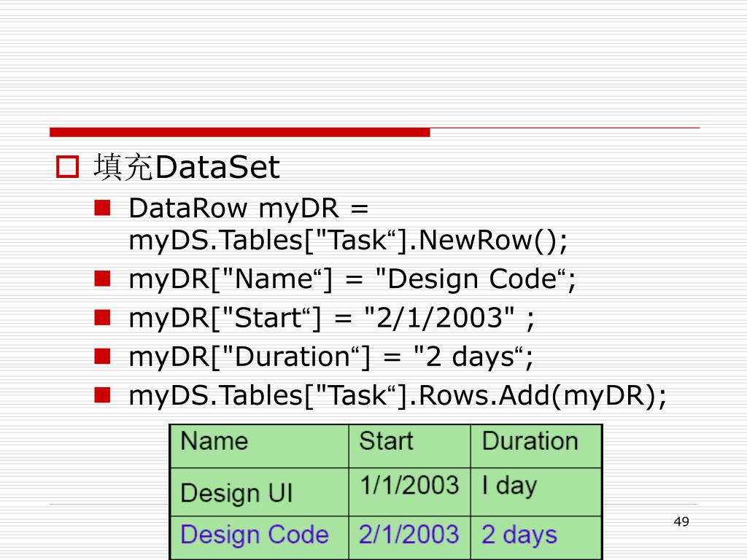
Task: Click the 1/1/2003 table cell
Action: pyautogui.click(x=409, y=486)
